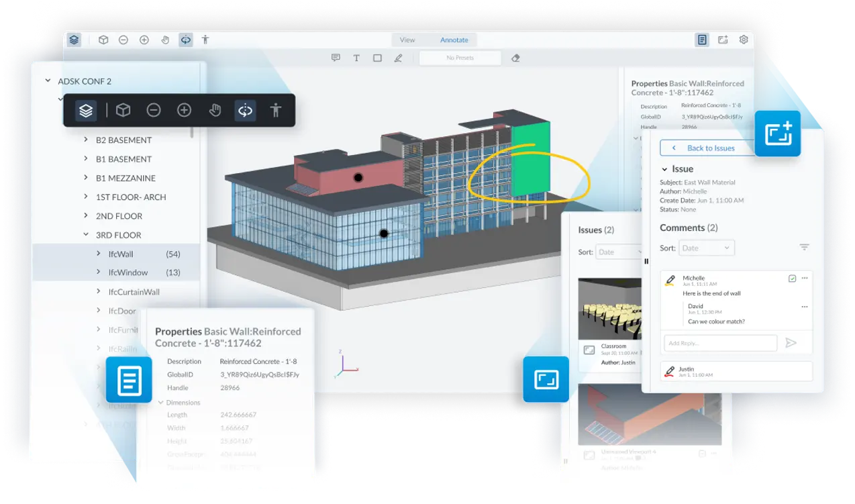Select the IfcWall (54) tree item
855x504 pixels.
click(x=116, y=254)
